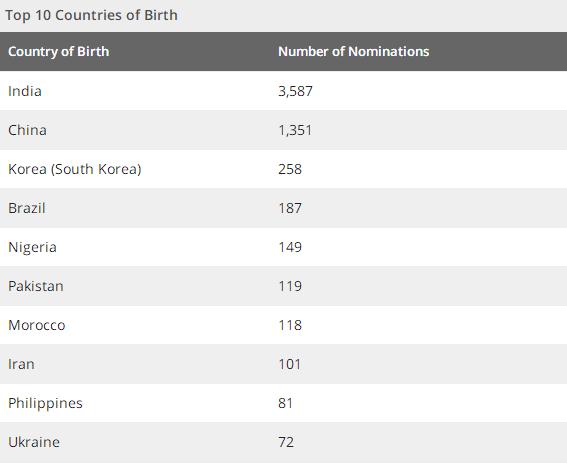Click the 72 value for Ukraine

tap(286, 442)
